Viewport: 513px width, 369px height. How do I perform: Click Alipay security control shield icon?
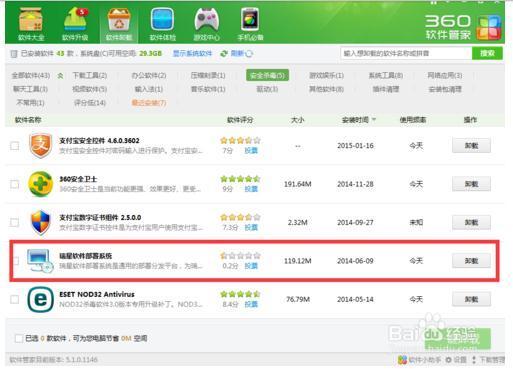[x=40, y=145]
